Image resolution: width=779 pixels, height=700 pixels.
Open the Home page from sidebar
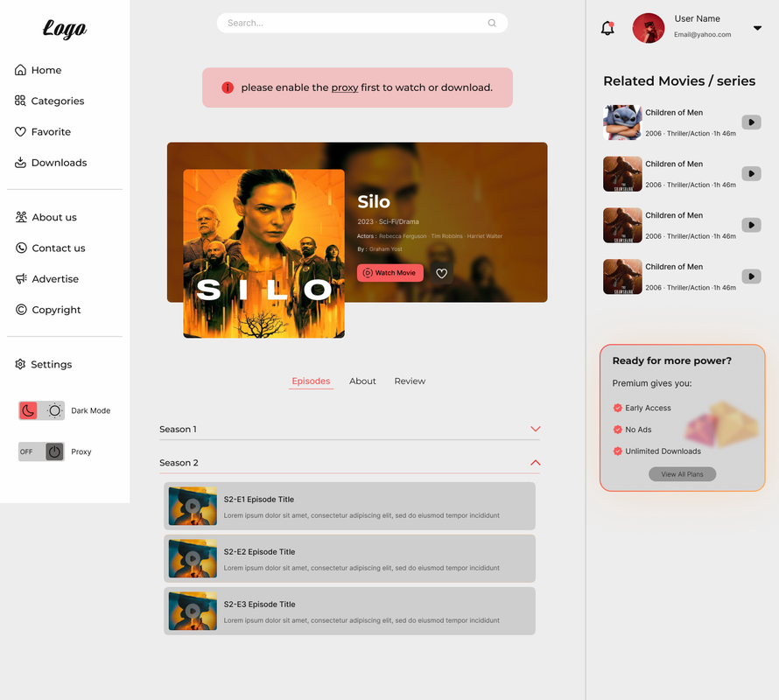[39, 70]
